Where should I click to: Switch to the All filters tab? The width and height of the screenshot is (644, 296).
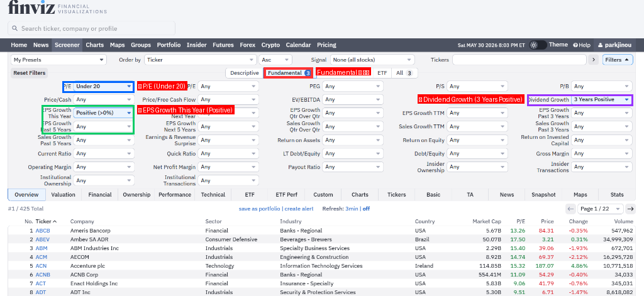click(404, 73)
